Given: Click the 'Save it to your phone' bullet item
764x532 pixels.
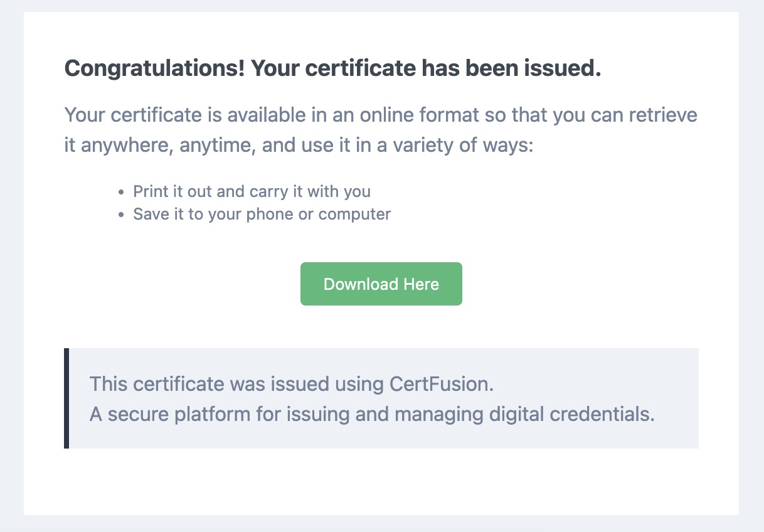Looking at the screenshot, I should [262, 213].
